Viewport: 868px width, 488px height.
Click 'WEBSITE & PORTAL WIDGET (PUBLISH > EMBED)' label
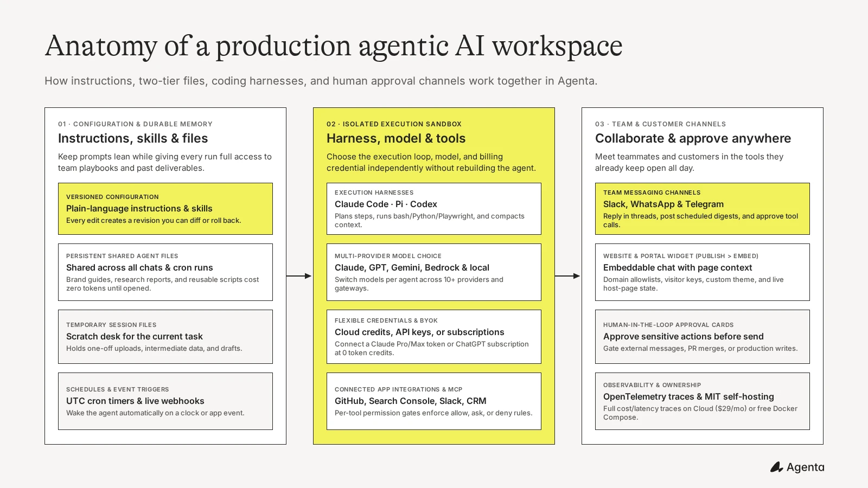pos(681,256)
